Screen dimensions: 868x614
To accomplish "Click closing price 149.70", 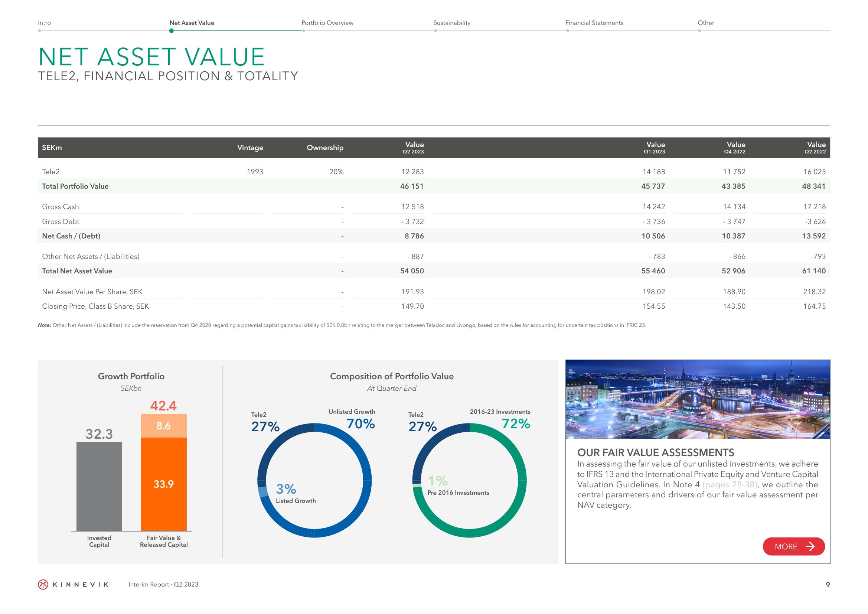I will (x=412, y=306).
